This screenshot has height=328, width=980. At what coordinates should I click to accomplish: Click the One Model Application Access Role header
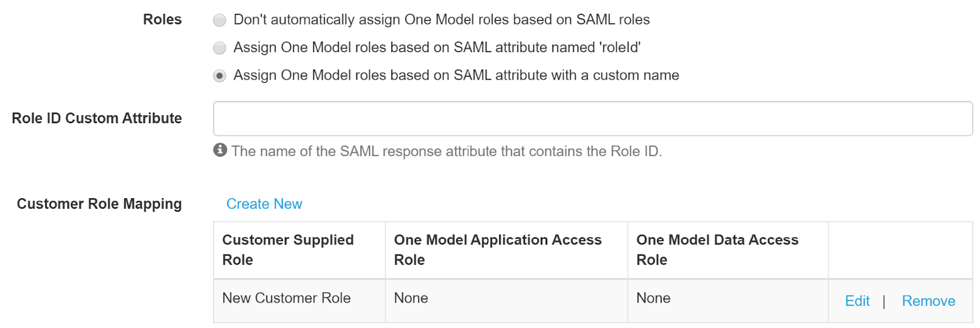pyautogui.click(x=497, y=250)
